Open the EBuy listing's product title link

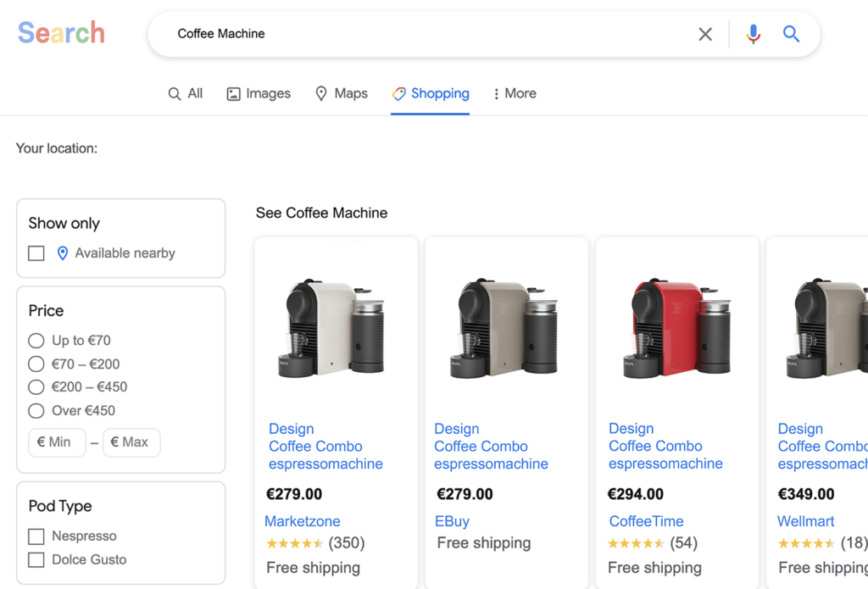491,446
